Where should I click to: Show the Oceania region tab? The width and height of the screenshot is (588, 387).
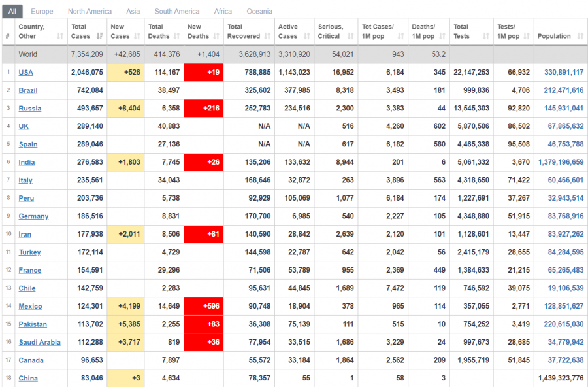[x=259, y=11]
